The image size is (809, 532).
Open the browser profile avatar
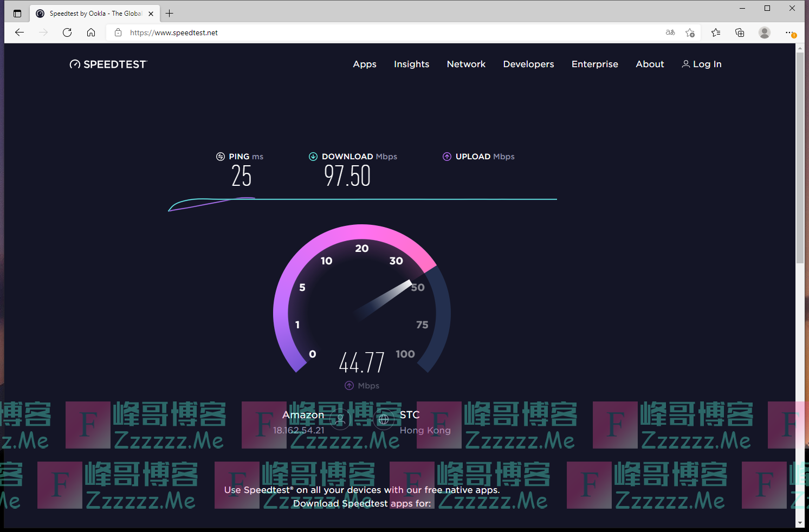click(x=764, y=33)
